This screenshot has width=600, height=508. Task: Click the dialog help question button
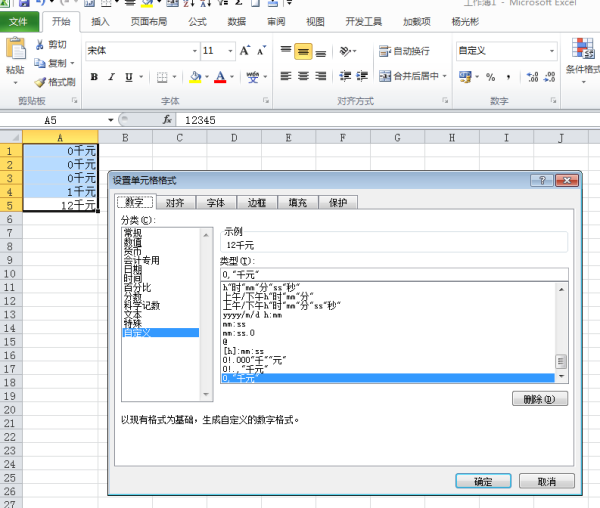(x=542, y=180)
